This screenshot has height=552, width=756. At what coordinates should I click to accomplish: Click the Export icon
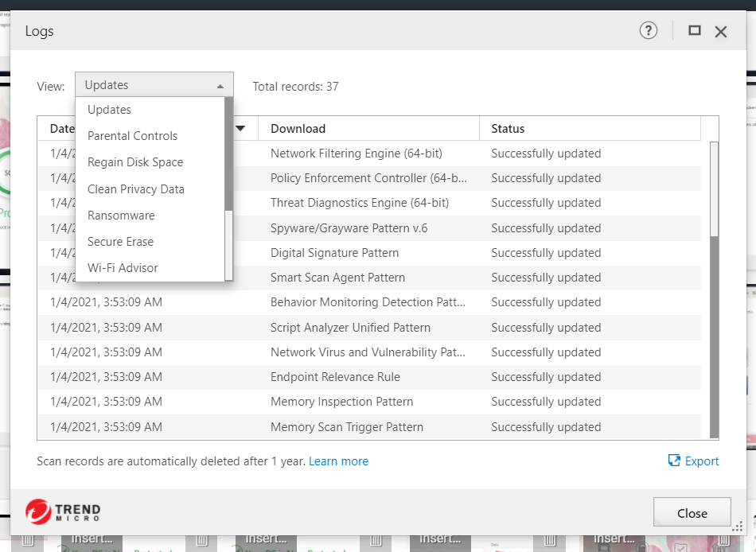(x=674, y=461)
